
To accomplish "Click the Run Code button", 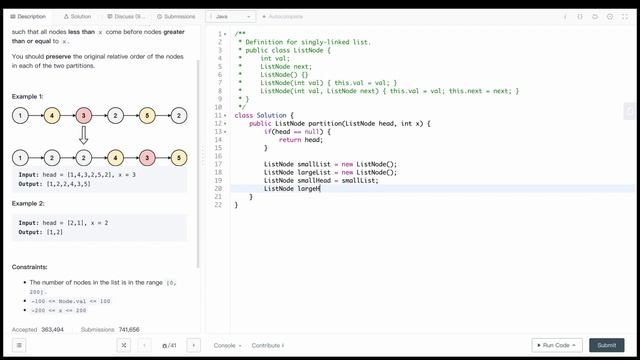I will 557,345.
